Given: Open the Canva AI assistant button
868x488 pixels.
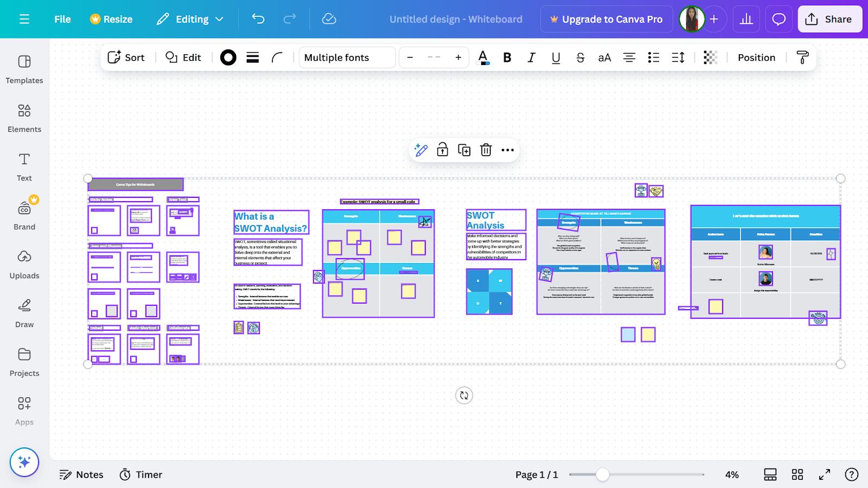Looking at the screenshot, I should click(x=24, y=462).
